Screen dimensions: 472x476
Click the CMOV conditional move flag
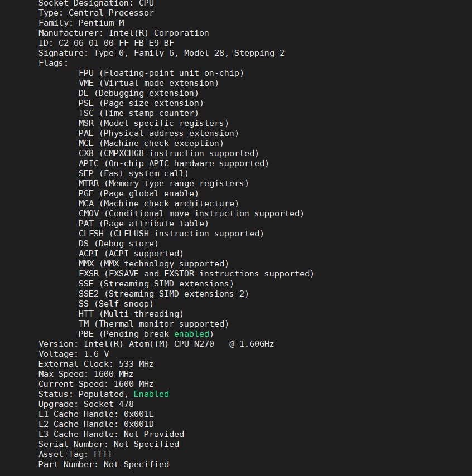pos(191,213)
